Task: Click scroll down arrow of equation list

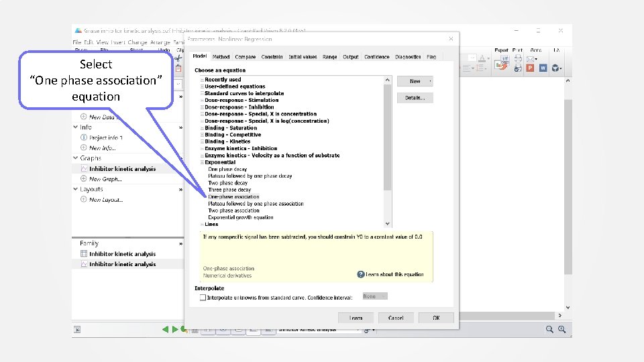Action: tap(387, 224)
